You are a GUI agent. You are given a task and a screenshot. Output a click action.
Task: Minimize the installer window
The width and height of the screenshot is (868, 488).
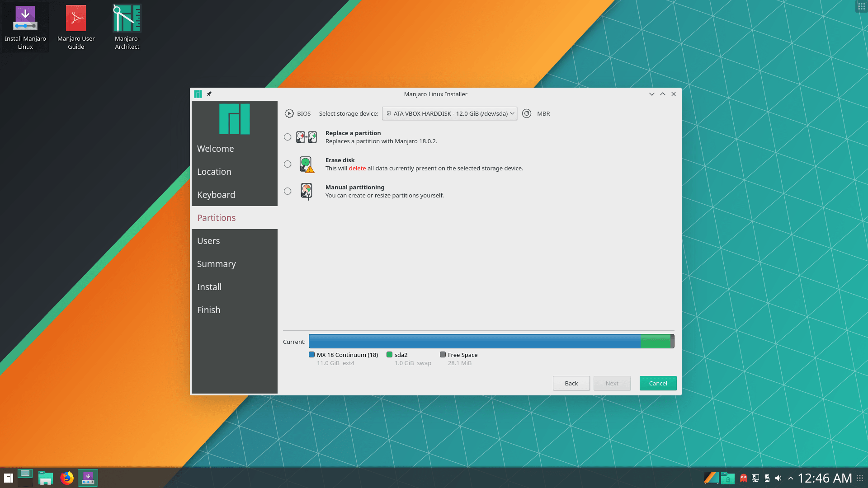point(651,94)
